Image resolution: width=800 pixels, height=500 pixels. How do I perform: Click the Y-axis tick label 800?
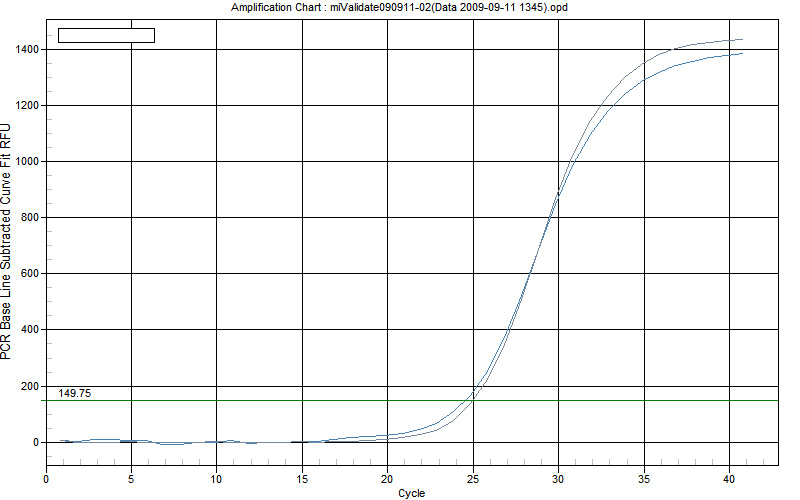click(30, 218)
